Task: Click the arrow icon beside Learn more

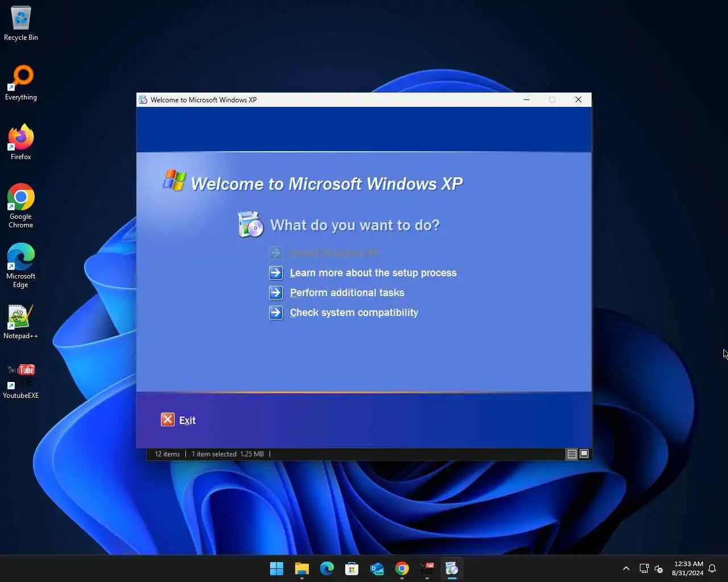Action: [276, 273]
